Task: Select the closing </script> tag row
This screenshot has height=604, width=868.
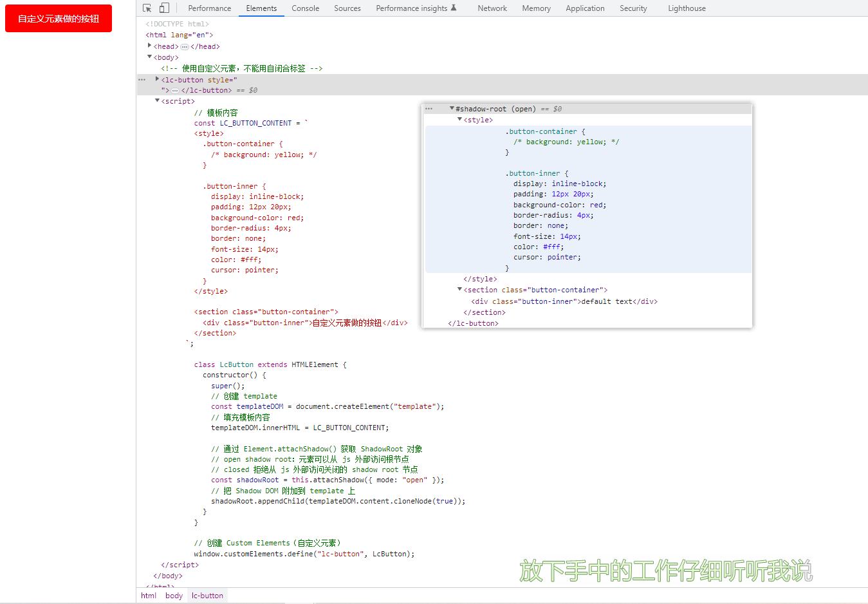Action: coord(180,565)
